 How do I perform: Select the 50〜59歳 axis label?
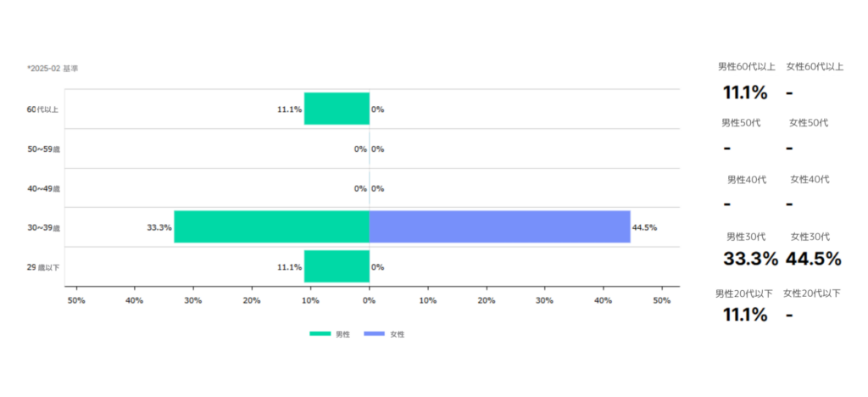click(44, 149)
